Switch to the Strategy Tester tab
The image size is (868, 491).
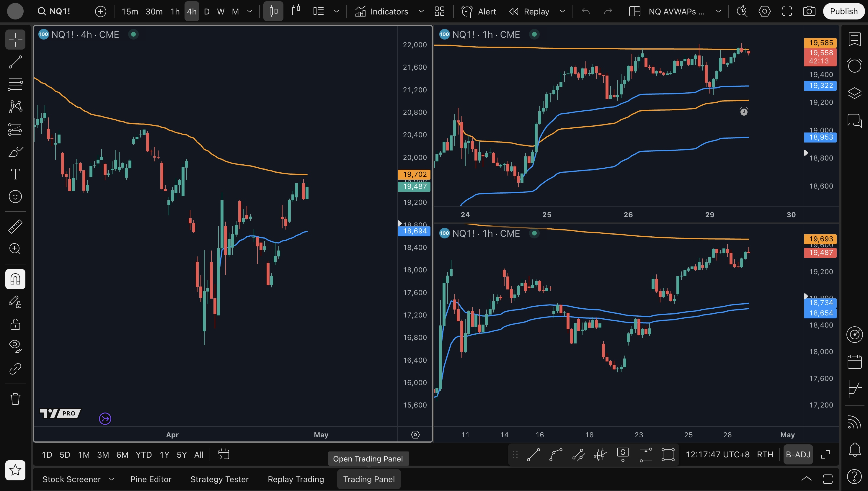click(x=219, y=479)
